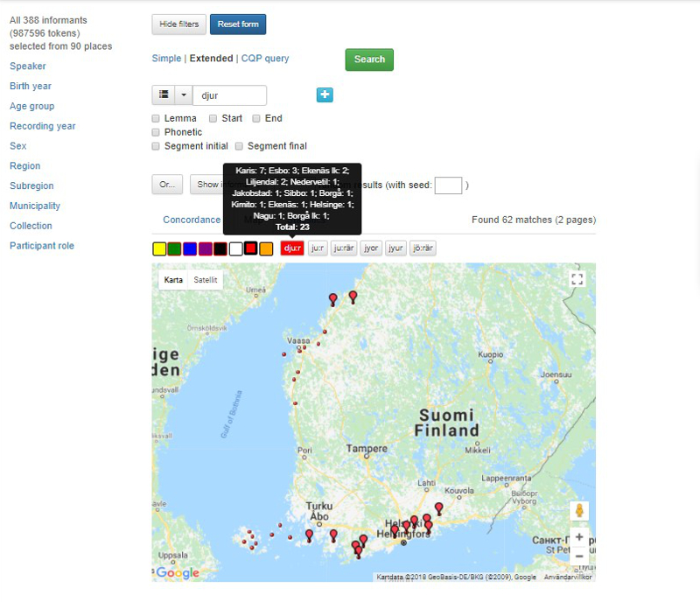Viewport: 700px width, 602px height.
Task: Click the list icon beside search field
Action: (164, 95)
